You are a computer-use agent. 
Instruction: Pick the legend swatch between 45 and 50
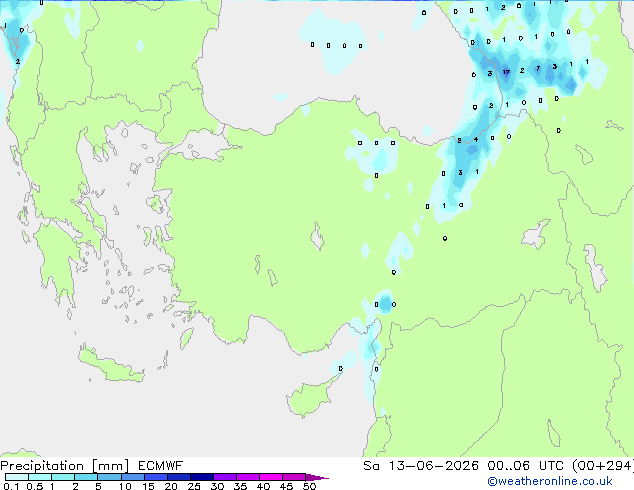[294, 477]
